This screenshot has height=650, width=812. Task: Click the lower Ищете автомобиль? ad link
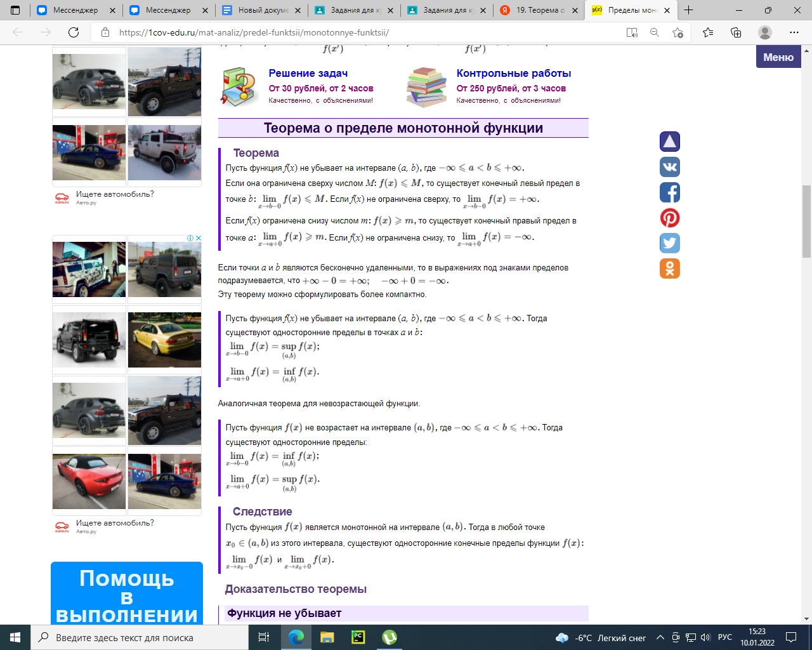[115, 523]
